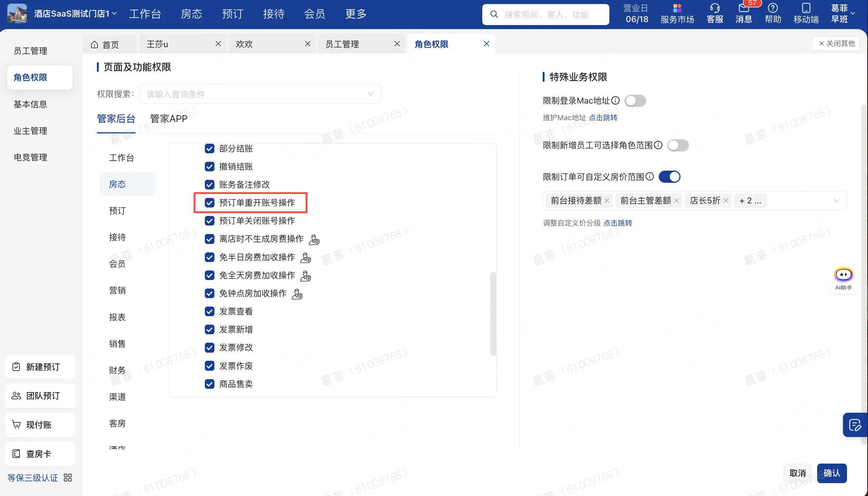Close the 欢欢 tab

(308, 44)
